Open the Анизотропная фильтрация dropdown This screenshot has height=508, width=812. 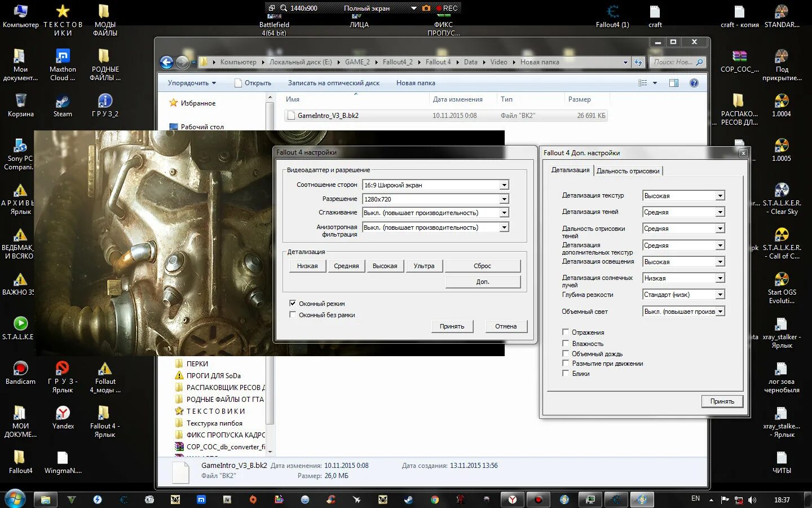pos(435,227)
